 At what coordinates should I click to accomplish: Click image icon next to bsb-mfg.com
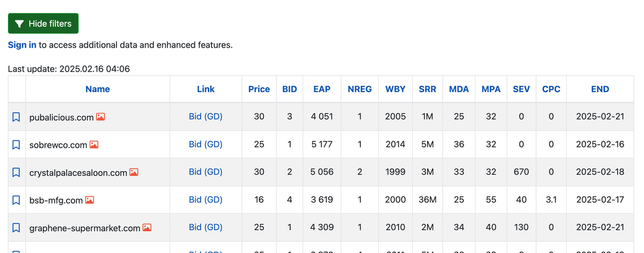click(x=90, y=200)
